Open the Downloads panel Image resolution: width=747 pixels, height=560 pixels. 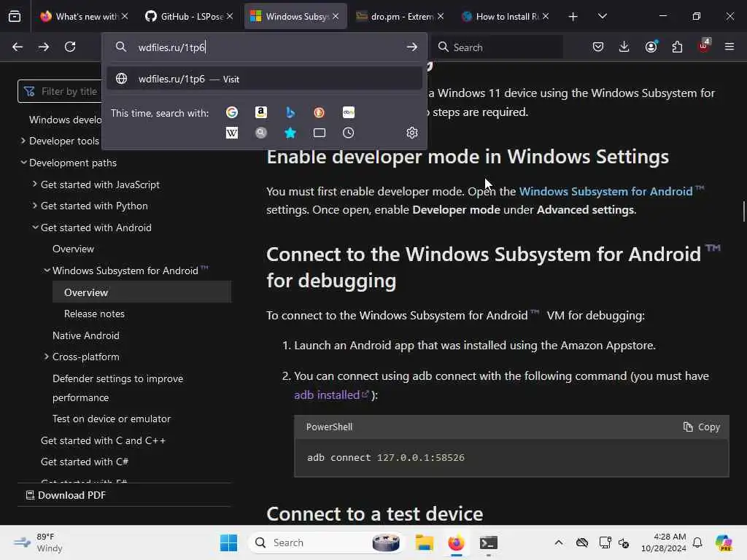click(x=624, y=47)
